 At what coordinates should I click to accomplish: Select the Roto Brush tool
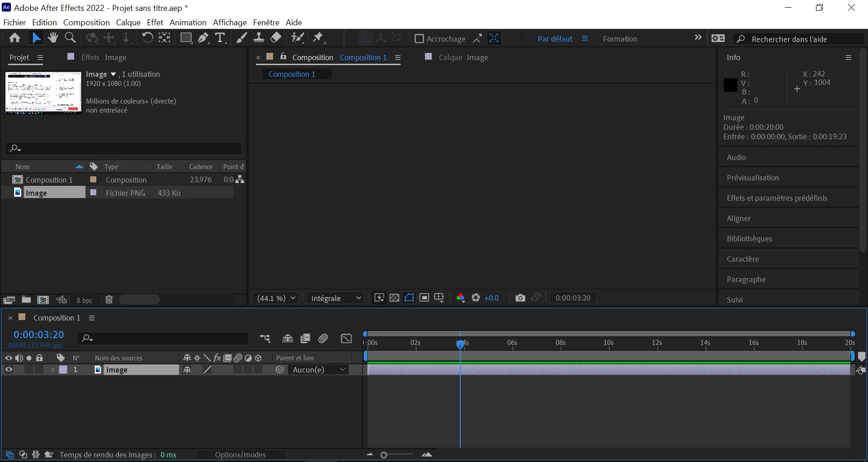297,38
